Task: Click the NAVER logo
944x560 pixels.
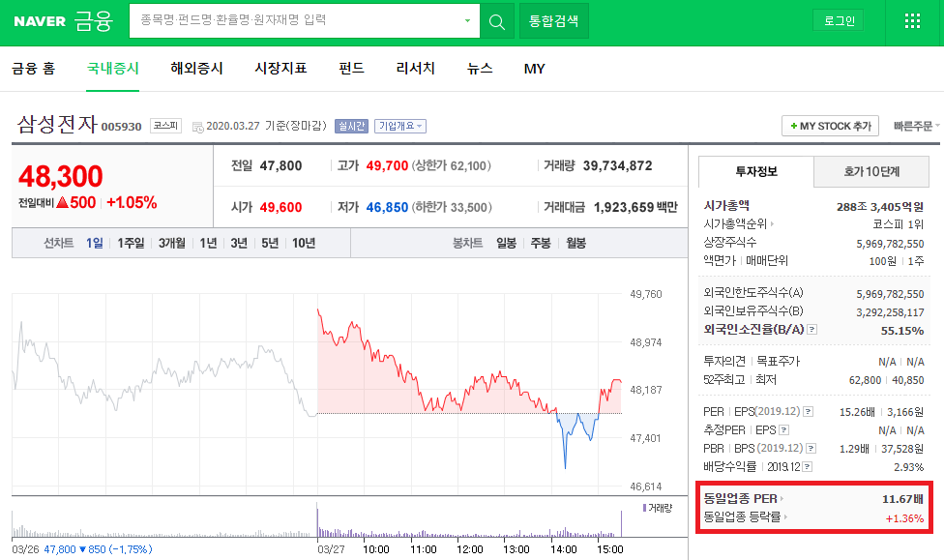Action: pos(40,21)
